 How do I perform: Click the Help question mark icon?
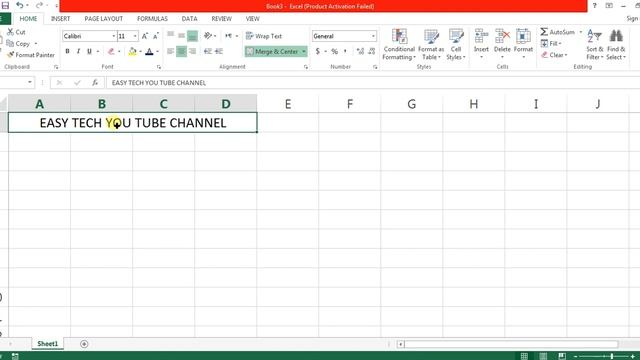(594, 6)
